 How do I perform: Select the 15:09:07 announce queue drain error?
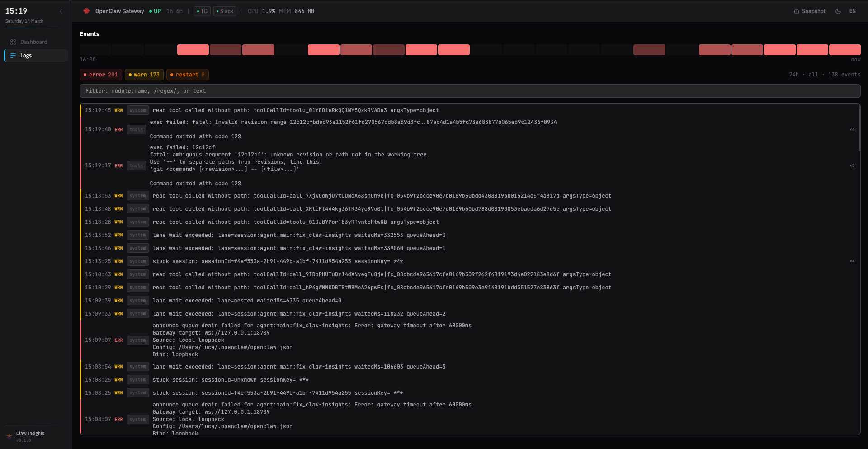(470, 340)
